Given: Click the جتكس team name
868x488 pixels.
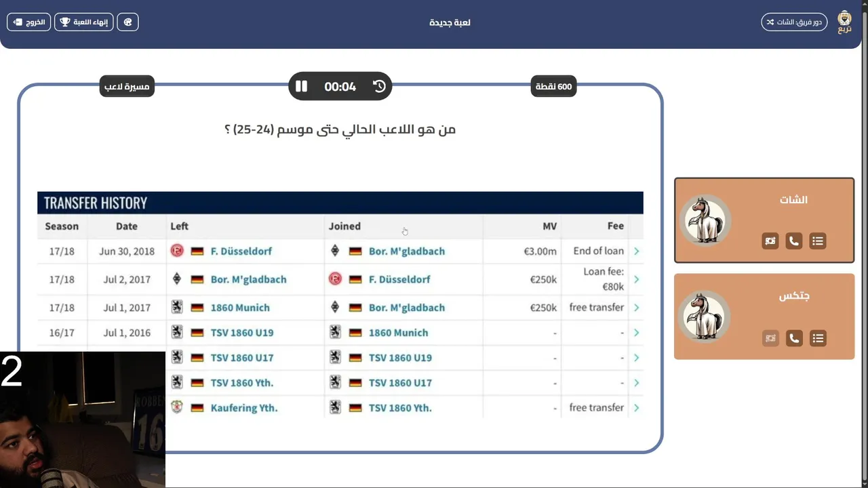Looking at the screenshot, I should coord(794,296).
